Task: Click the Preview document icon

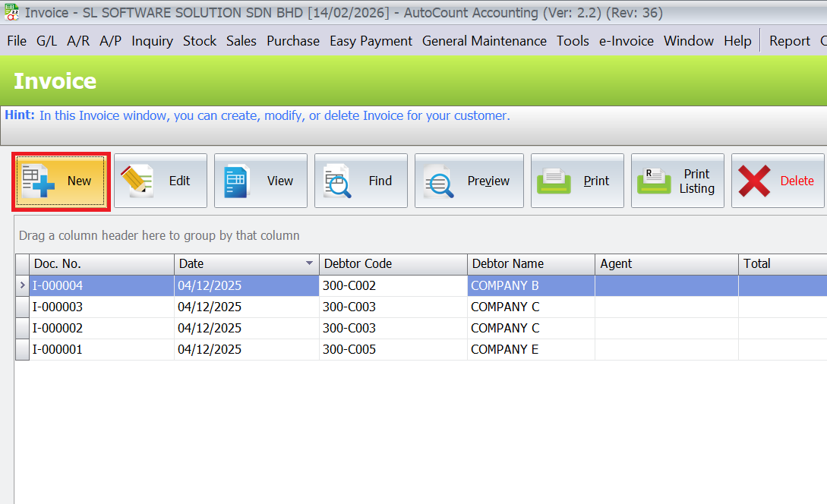Action: tap(438, 181)
